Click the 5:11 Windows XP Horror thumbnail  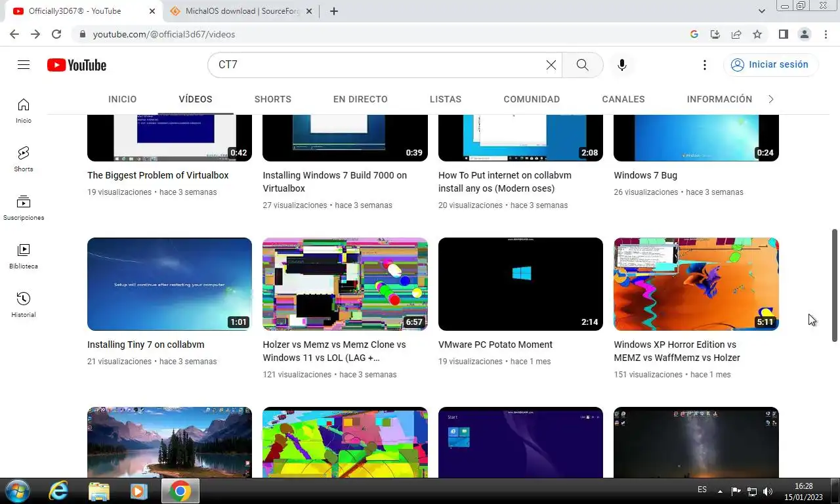tap(696, 284)
